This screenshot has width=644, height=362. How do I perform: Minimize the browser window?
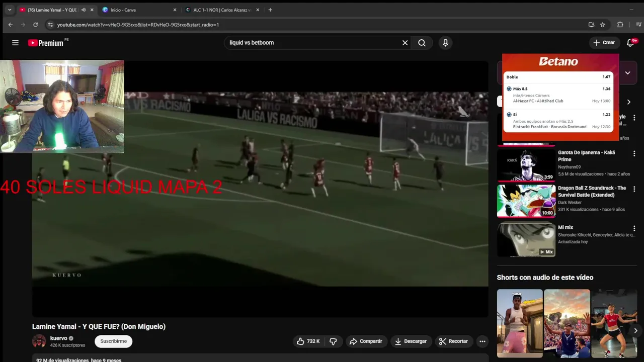(631, 10)
